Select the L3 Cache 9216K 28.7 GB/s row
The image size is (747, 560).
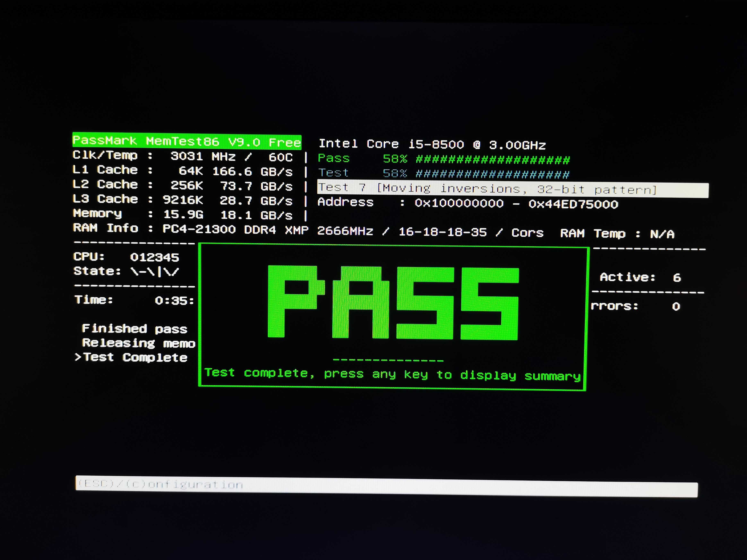coord(183,200)
